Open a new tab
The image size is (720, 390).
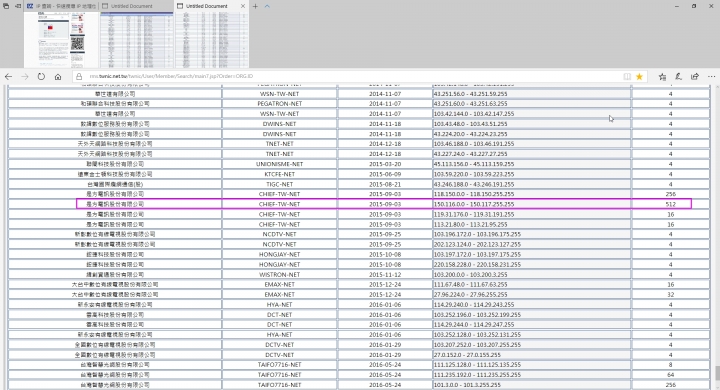[255, 6]
